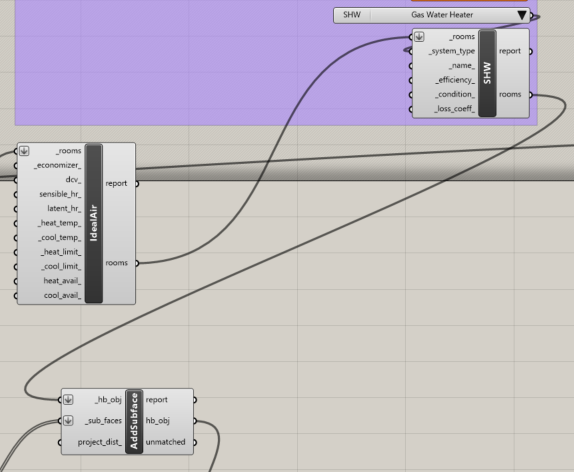Click the SHW label on the value list
The width and height of the screenshot is (574, 472).
(x=352, y=15)
